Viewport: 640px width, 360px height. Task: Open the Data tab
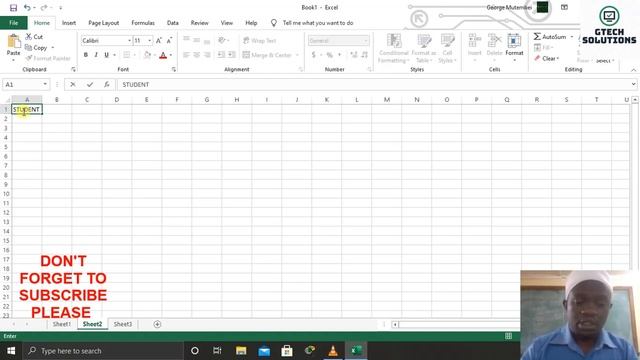pyautogui.click(x=173, y=23)
